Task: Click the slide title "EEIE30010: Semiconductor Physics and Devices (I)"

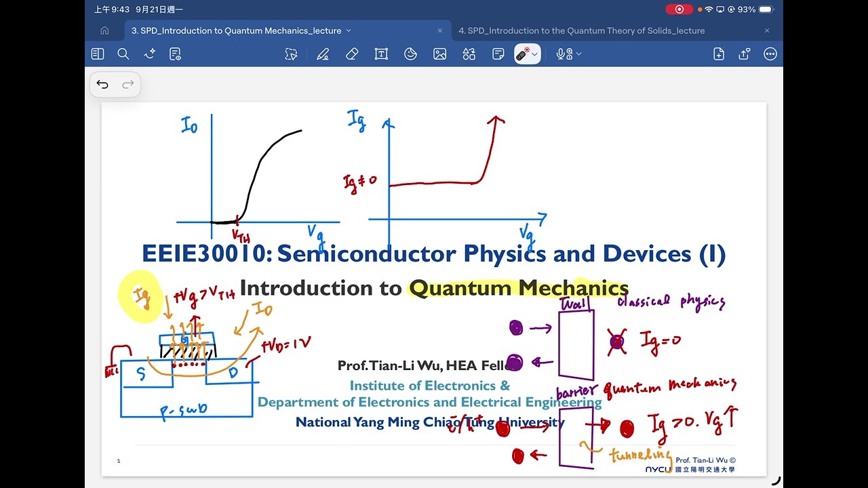Action: (x=433, y=254)
